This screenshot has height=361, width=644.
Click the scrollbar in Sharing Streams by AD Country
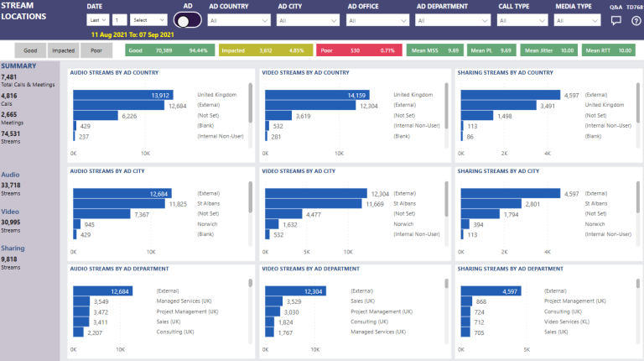pos(638,102)
